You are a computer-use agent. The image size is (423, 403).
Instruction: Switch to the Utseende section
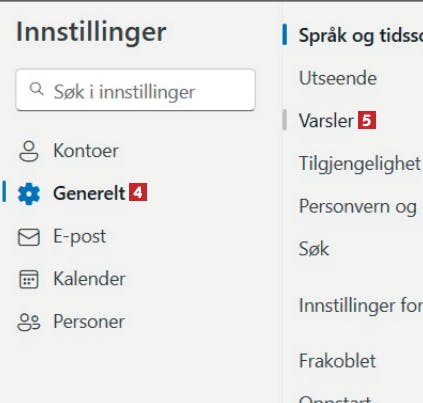[x=338, y=78]
